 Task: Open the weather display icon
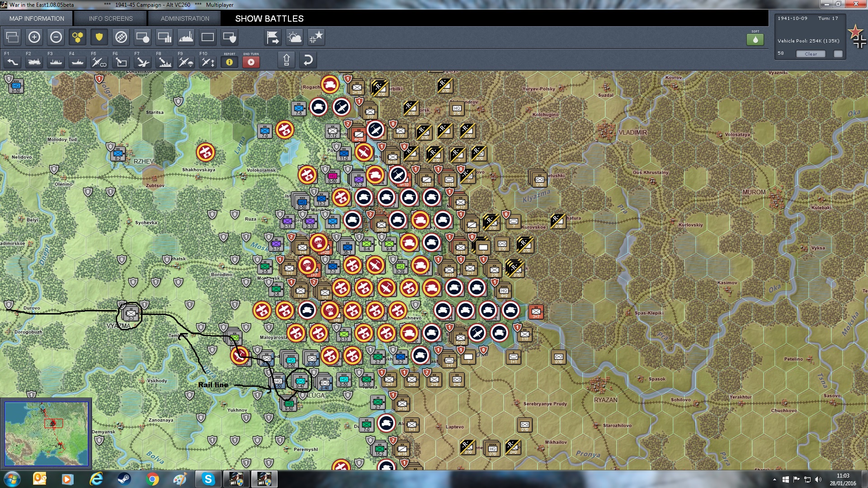294,37
